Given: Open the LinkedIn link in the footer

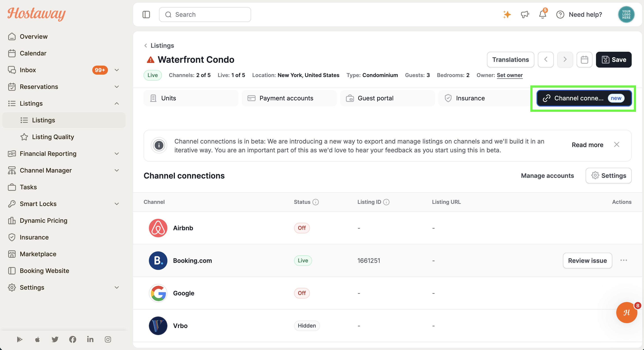Looking at the screenshot, I should (x=90, y=339).
